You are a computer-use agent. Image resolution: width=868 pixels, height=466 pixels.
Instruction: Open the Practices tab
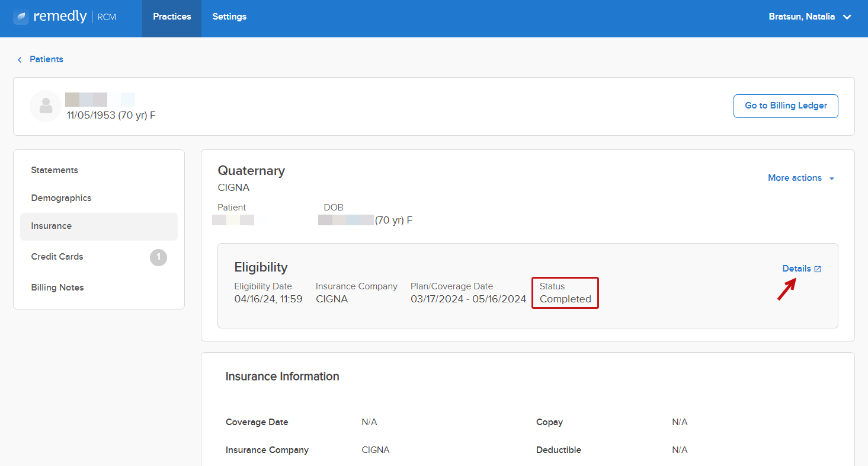pyautogui.click(x=172, y=17)
